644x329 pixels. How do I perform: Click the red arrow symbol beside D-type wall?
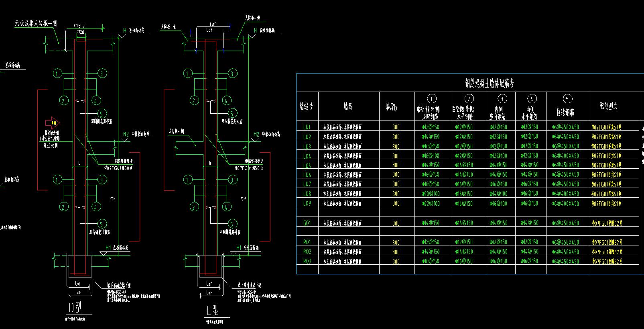52,123
